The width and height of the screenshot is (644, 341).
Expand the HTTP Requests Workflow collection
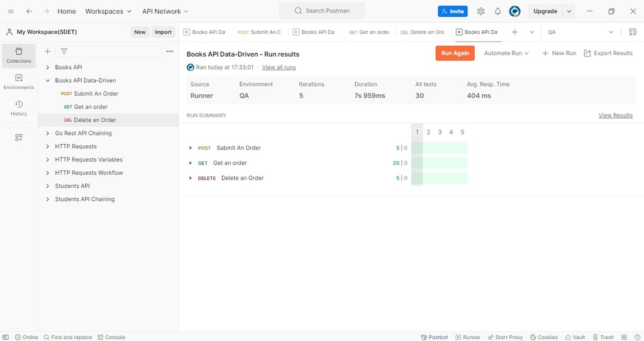[48, 173]
